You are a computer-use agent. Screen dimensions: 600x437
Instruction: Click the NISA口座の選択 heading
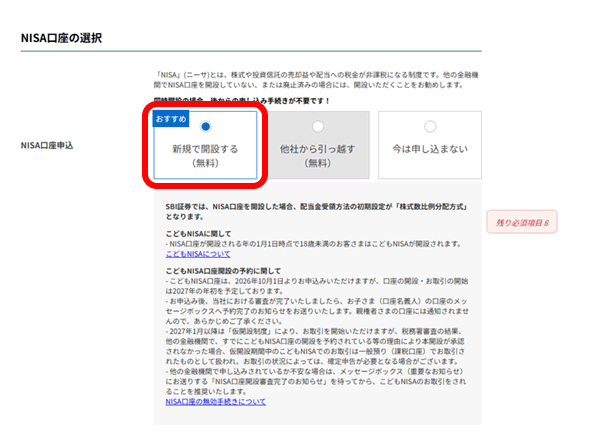click(x=61, y=38)
